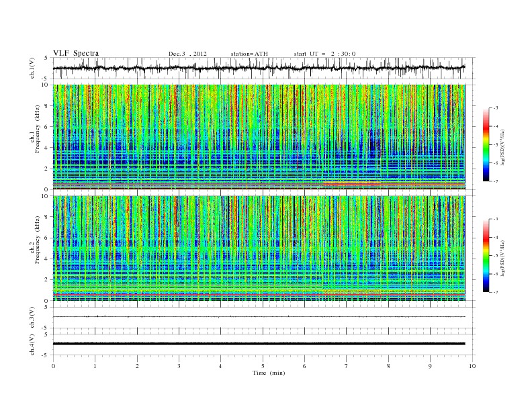Image resolution: width=532 pixels, height=411 pixels.
Task: Click the time axis tick label "1"
Action: (95, 366)
